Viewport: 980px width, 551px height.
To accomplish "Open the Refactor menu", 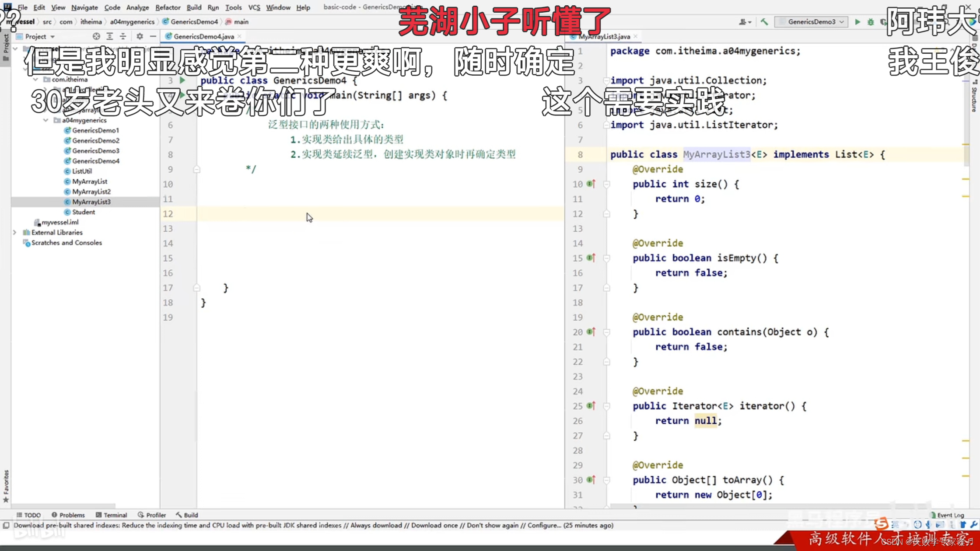I will pyautogui.click(x=168, y=7).
